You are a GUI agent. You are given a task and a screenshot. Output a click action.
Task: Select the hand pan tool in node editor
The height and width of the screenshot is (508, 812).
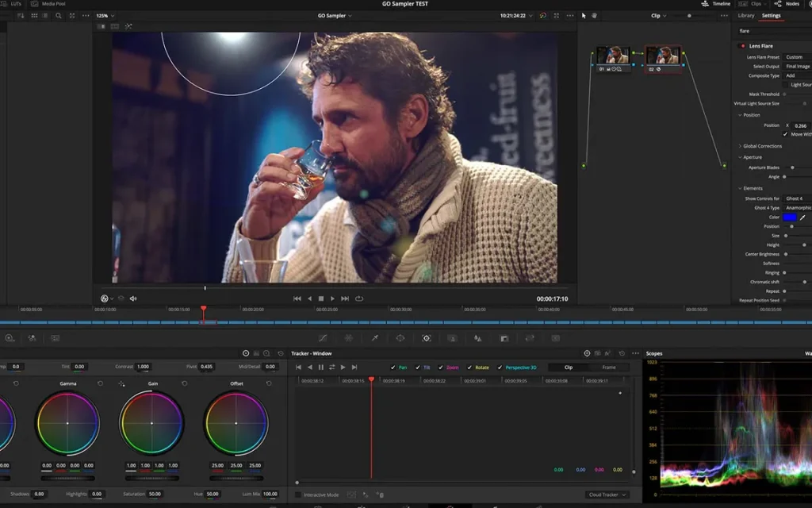pyautogui.click(x=594, y=16)
